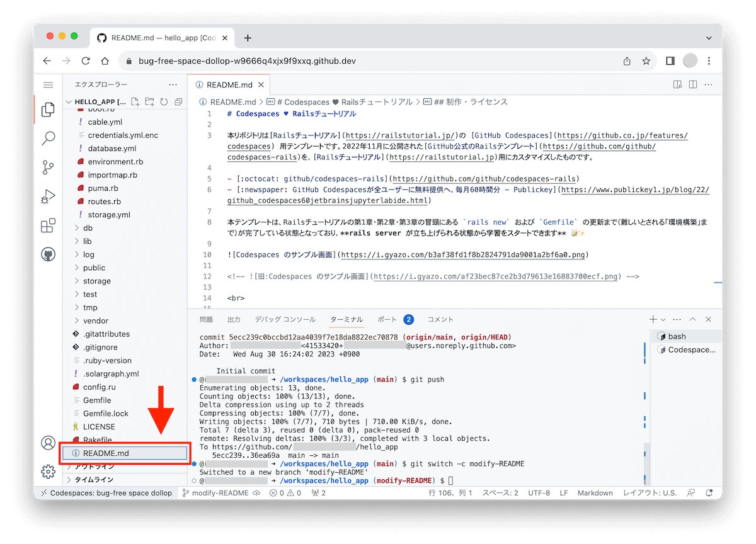The width and height of the screenshot is (756, 544).
Task: Close the bottom panel
Action: tap(708, 319)
